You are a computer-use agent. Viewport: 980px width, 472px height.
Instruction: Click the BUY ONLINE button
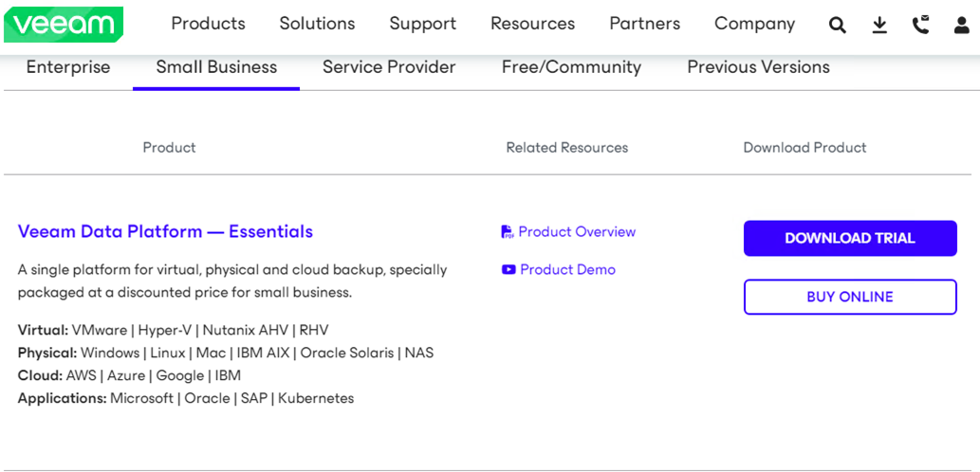point(850,297)
